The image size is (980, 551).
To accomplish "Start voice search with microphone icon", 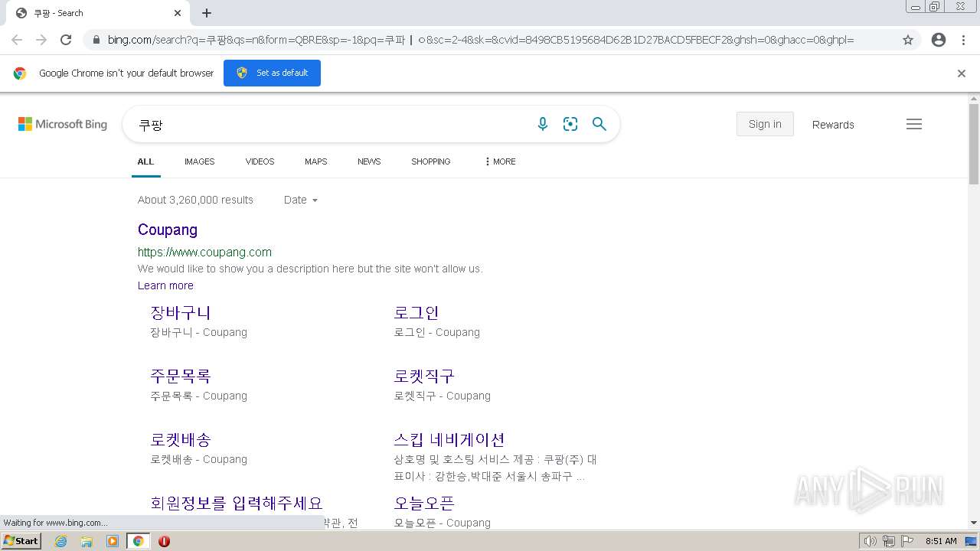I will [x=543, y=124].
